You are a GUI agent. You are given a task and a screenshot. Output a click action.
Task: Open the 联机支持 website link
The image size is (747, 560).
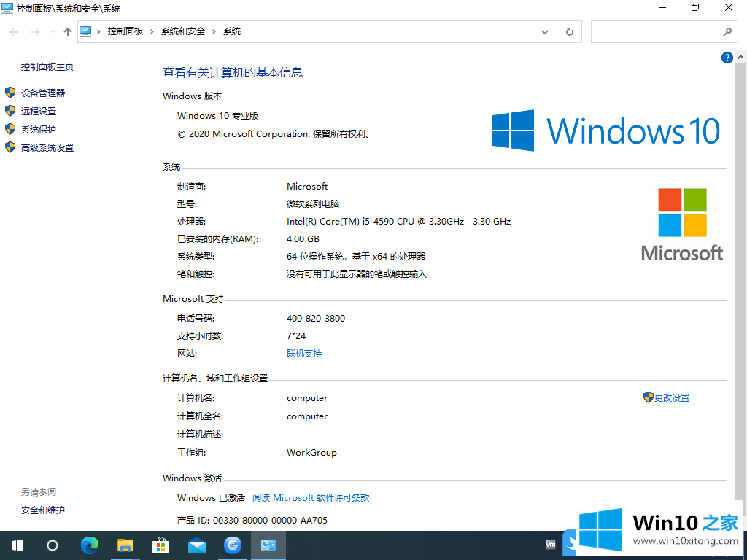(x=304, y=354)
